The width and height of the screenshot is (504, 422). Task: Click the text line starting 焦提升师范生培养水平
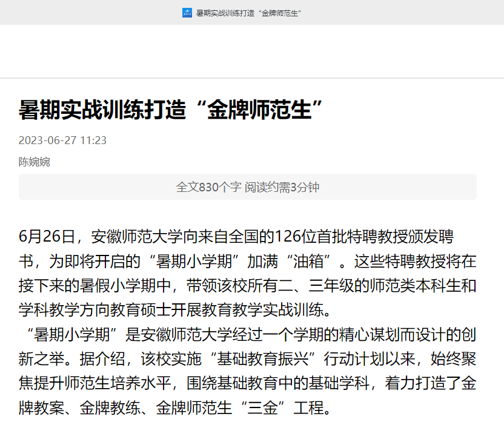248,383
